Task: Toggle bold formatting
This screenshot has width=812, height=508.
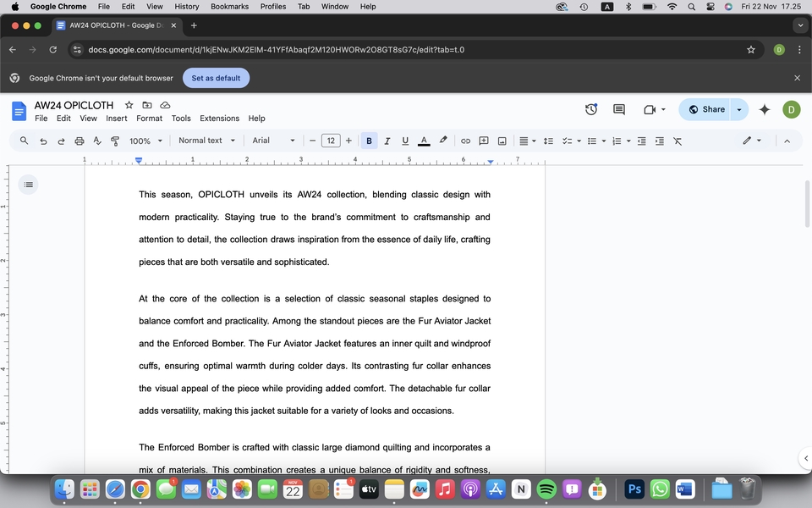Action: (x=369, y=141)
